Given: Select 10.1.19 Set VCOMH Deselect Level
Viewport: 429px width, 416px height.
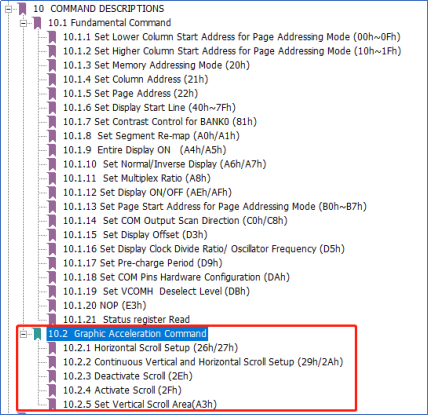Looking at the screenshot, I should [x=156, y=291].
